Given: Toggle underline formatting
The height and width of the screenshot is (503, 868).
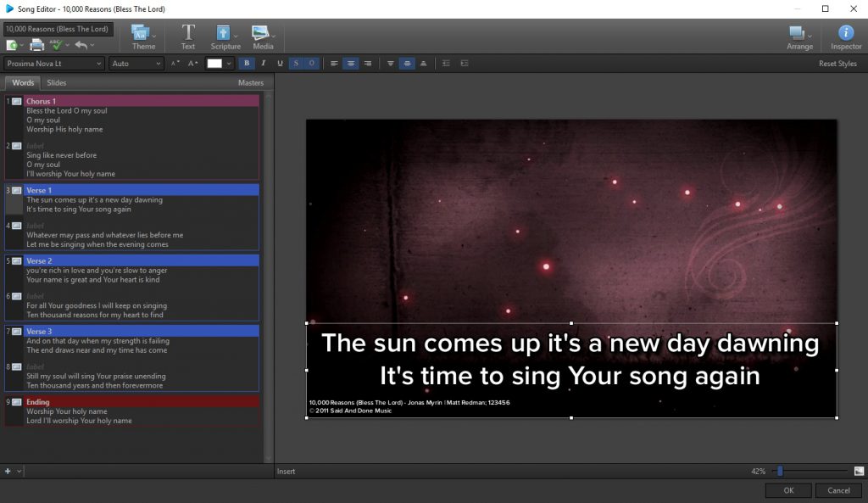Looking at the screenshot, I should pyautogui.click(x=281, y=63).
